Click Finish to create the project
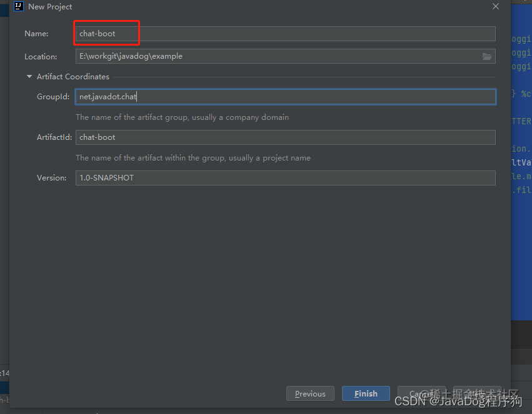Image resolution: width=532 pixels, height=414 pixels. pos(366,393)
